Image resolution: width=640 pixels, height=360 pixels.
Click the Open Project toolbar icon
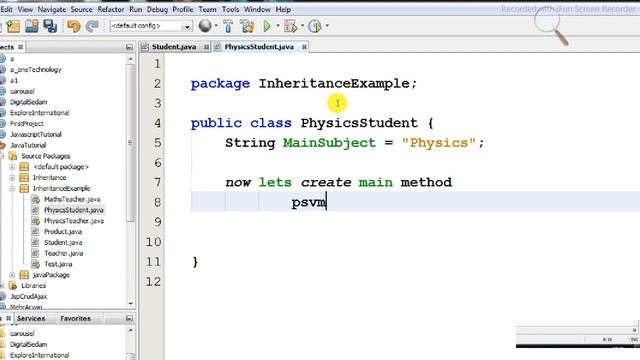pos(32,26)
